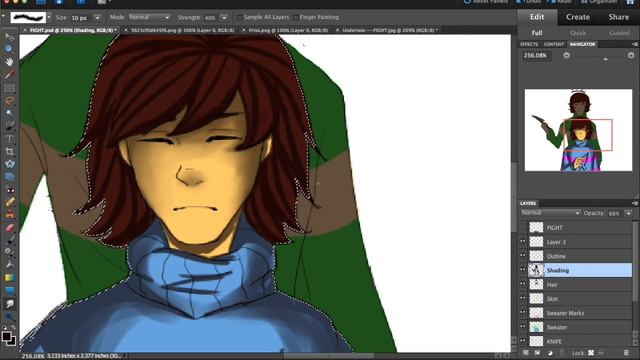Viewport: 640px width, 360px height.
Task: Open the Strength slider dropdown arrow
Action: (x=224, y=18)
